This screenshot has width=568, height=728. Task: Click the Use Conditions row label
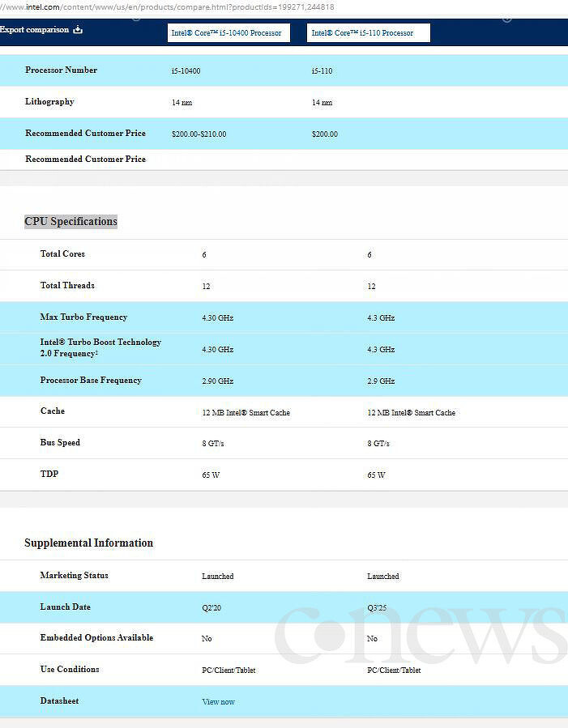coord(70,669)
